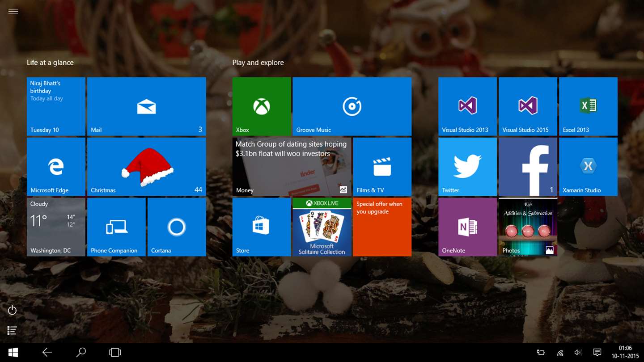Click the 'Play and explore' group heading
The image size is (644, 362).
click(x=258, y=63)
